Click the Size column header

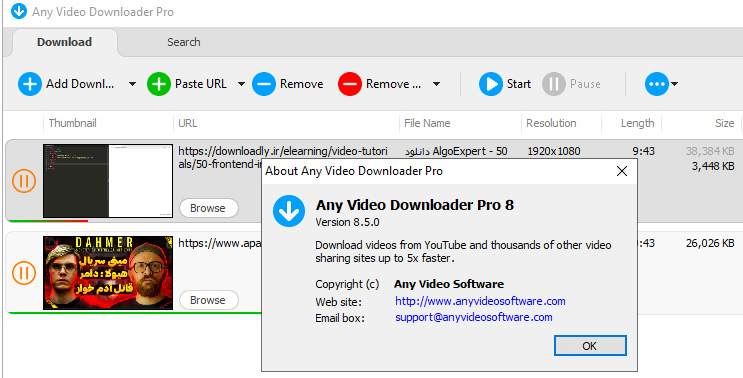725,123
